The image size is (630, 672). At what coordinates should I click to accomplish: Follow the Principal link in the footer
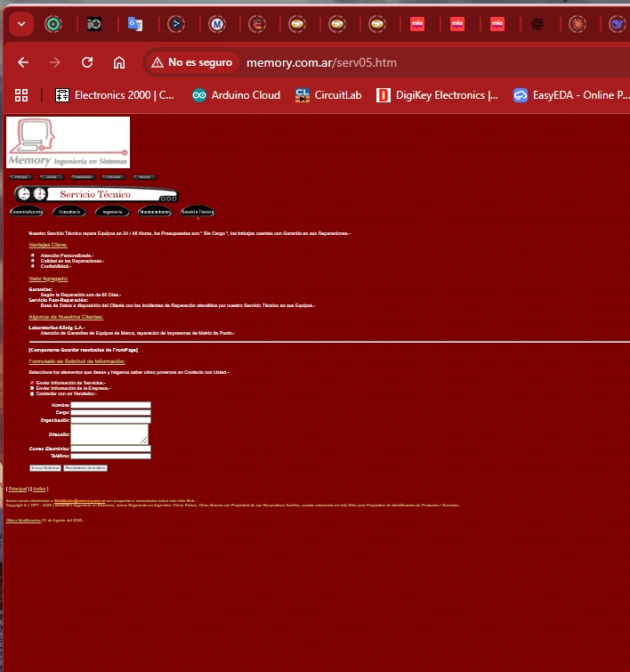coord(18,489)
